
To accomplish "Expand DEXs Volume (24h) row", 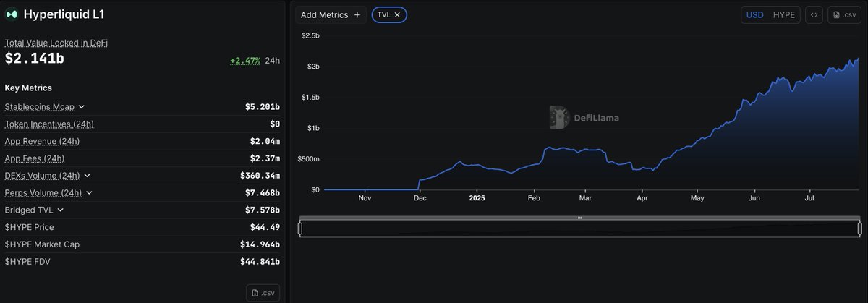I will pyautogui.click(x=87, y=176).
